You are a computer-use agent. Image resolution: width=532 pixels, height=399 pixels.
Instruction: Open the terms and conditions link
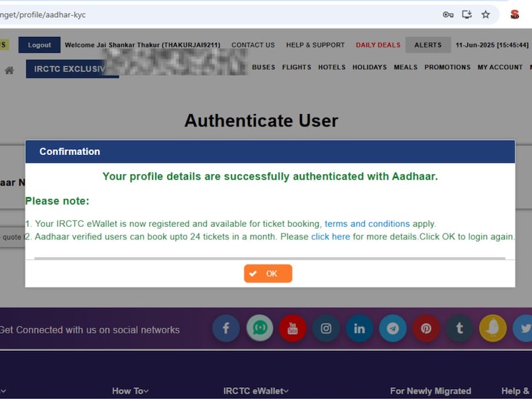(367, 224)
